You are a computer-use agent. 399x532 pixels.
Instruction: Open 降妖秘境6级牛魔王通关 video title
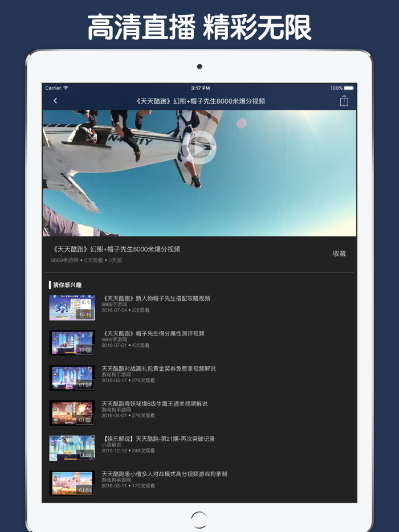tap(154, 404)
